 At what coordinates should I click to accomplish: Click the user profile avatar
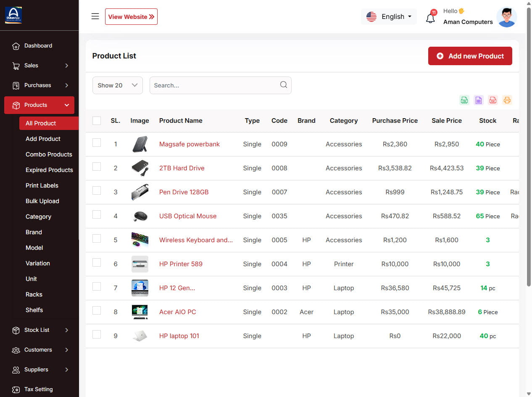tap(506, 17)
